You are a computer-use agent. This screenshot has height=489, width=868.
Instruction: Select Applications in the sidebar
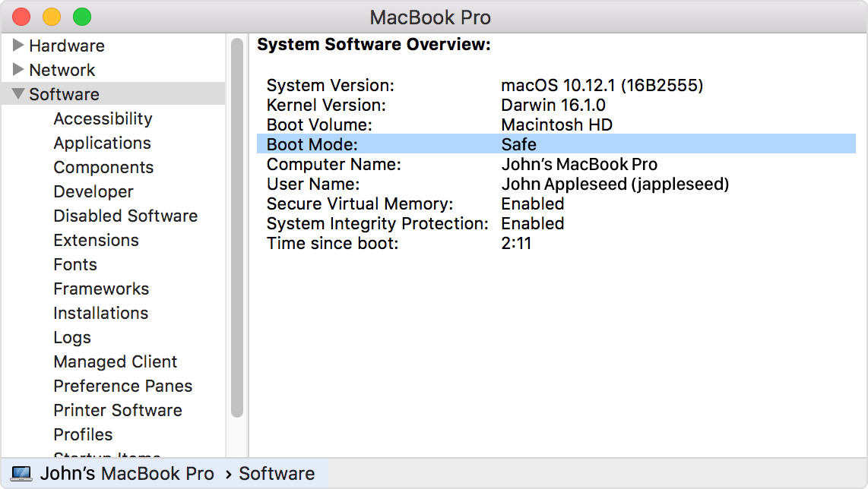point(101,143)
